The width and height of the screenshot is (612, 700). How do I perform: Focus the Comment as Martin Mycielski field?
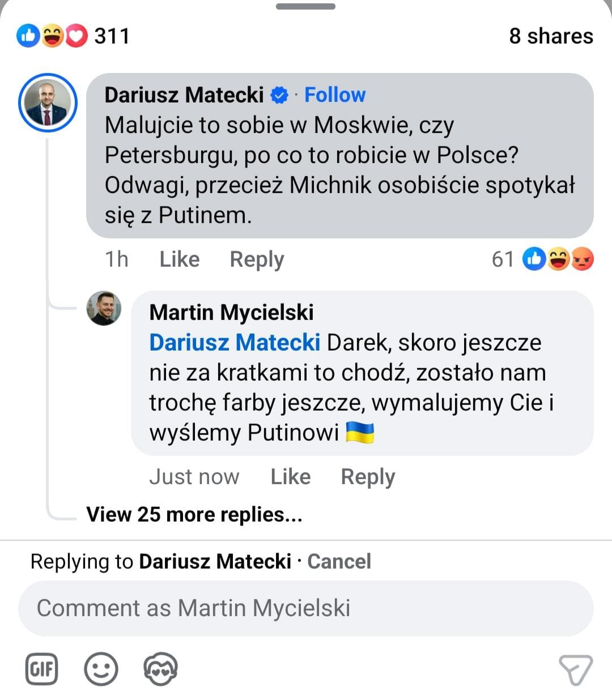[306, 608]
